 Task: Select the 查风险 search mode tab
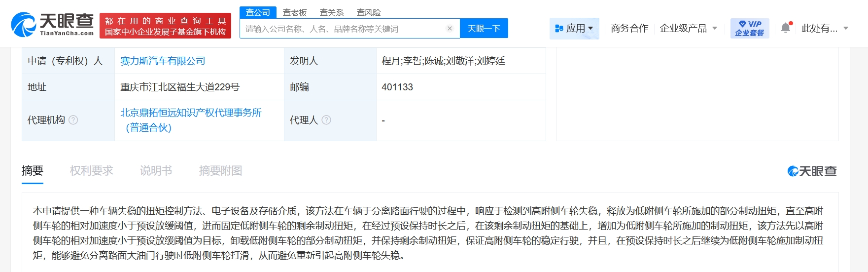pos(369,12)
